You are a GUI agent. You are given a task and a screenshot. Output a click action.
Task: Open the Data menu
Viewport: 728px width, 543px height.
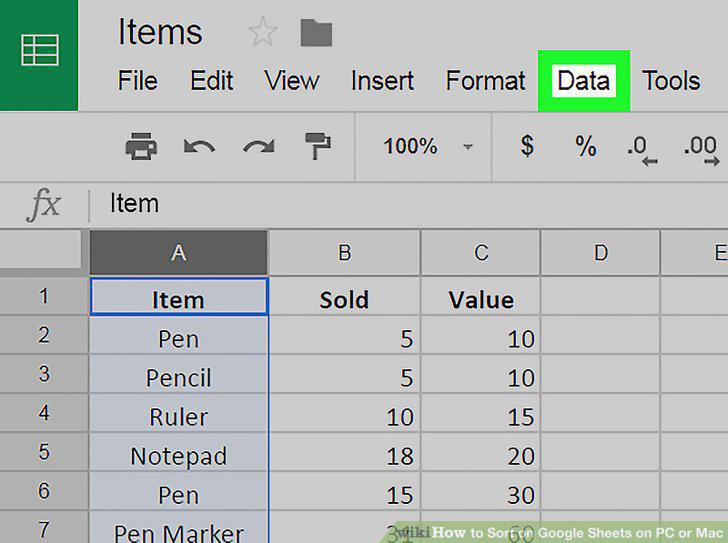click(x=584, y=81)
